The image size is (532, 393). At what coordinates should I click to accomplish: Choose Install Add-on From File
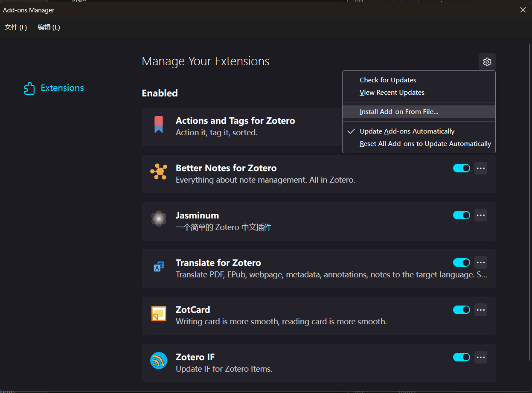pyautogui.click(x=399, y=112)
